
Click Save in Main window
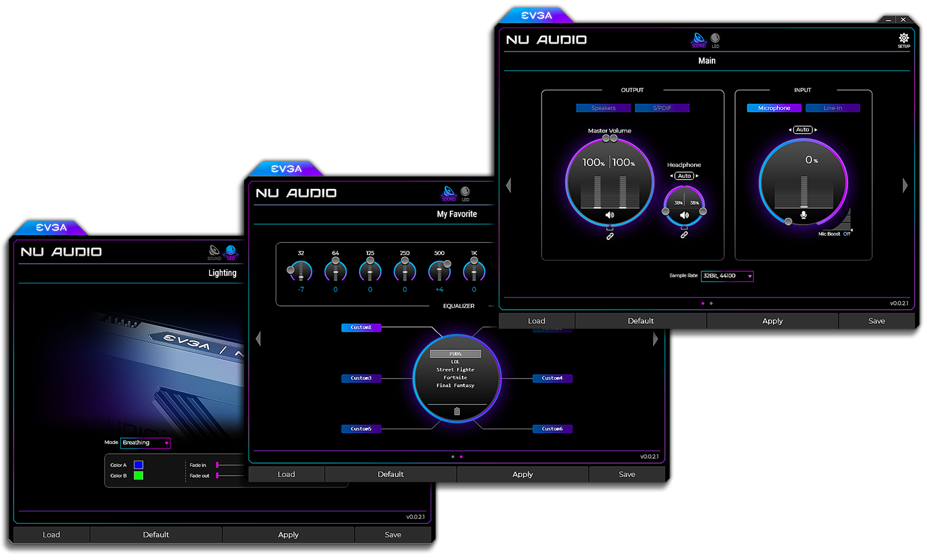tap(877, 321)
